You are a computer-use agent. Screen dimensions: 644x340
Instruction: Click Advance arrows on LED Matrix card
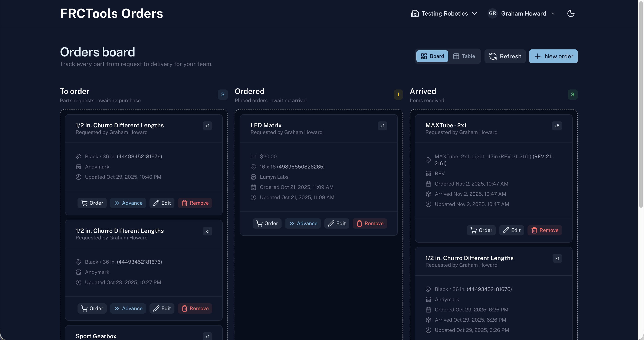292,223
